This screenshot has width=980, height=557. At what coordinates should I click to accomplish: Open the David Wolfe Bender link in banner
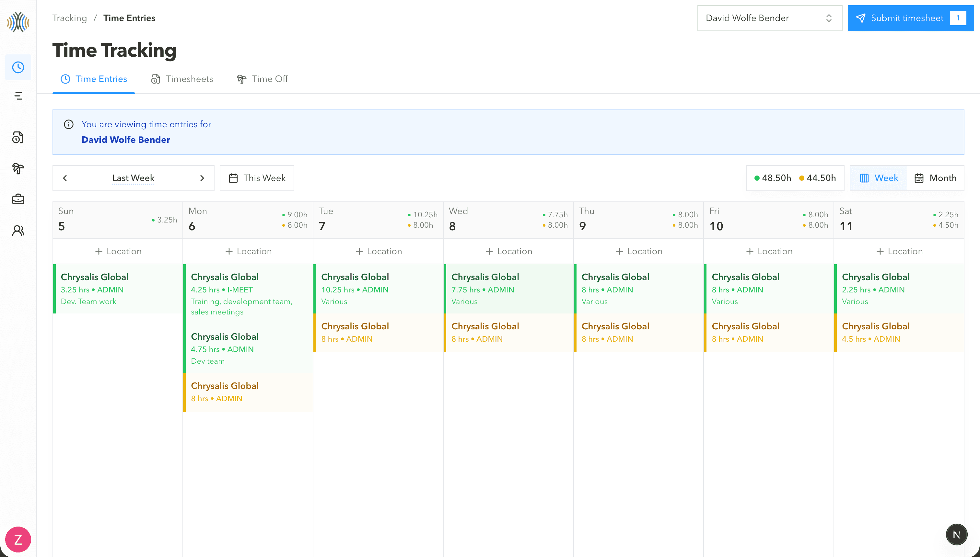[x=125, y=140]
